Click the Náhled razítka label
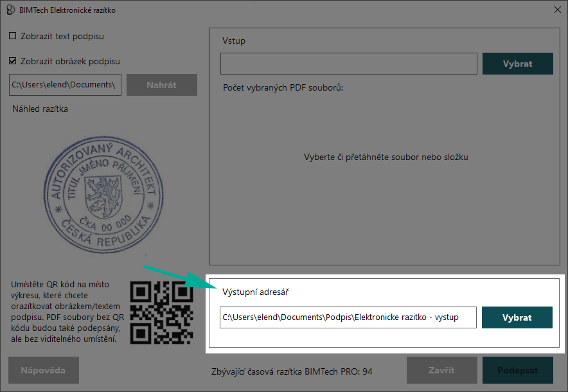The image size is (568, 392). (40, 109)
